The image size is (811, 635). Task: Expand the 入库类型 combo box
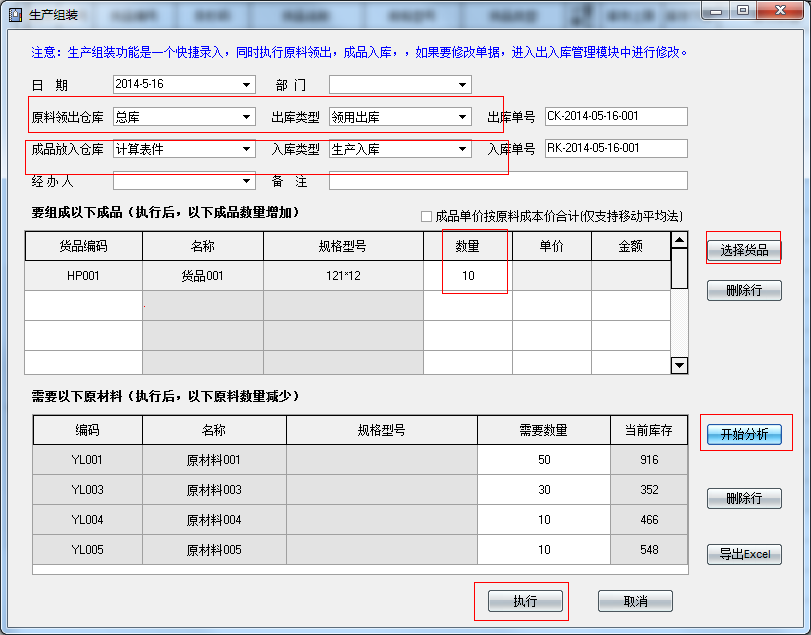pos(462,149)
